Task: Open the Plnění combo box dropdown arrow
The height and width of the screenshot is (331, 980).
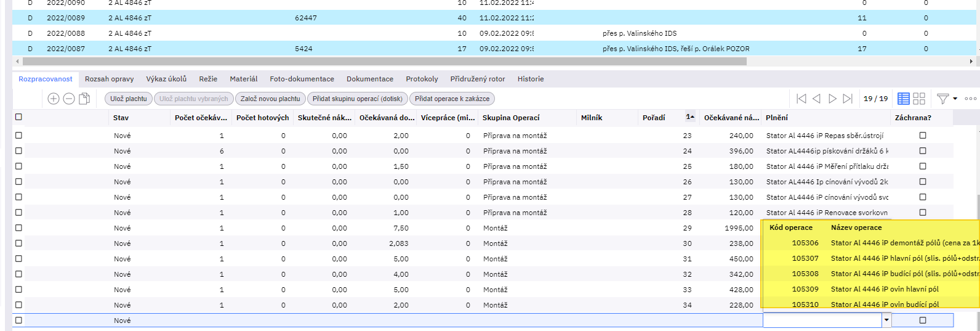Action: [x=886, y=320]
